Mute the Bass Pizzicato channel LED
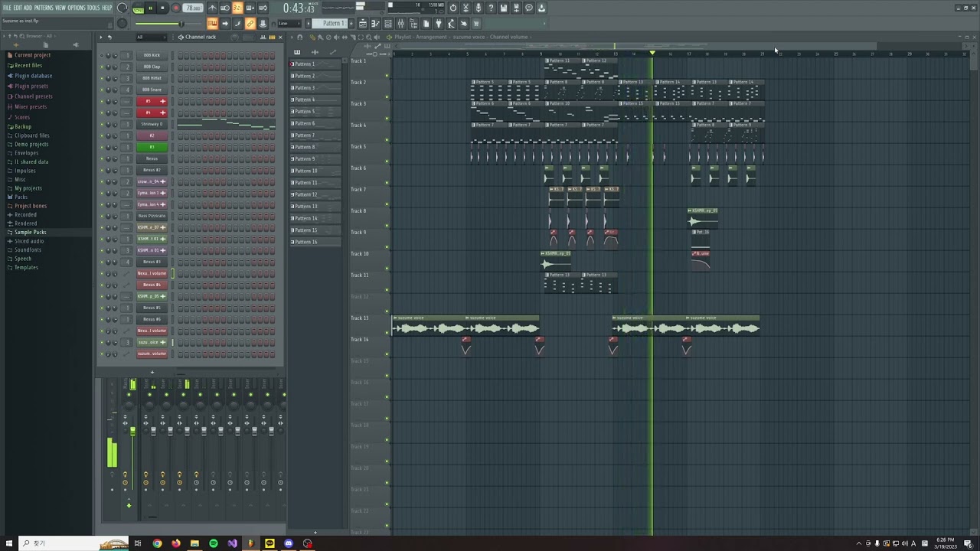The width and height of the screenshot is (980, 551). point(102,216)
